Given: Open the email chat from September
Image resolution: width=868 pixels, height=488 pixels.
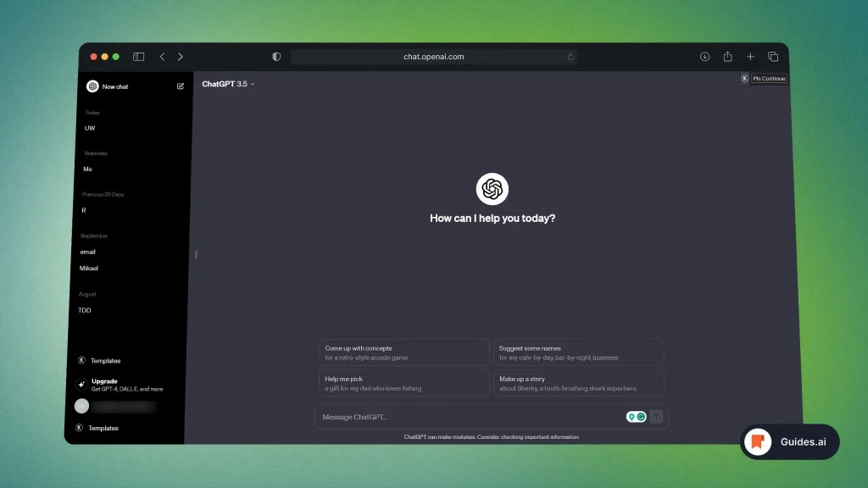Looking at the screenshot, I should 87,252.
